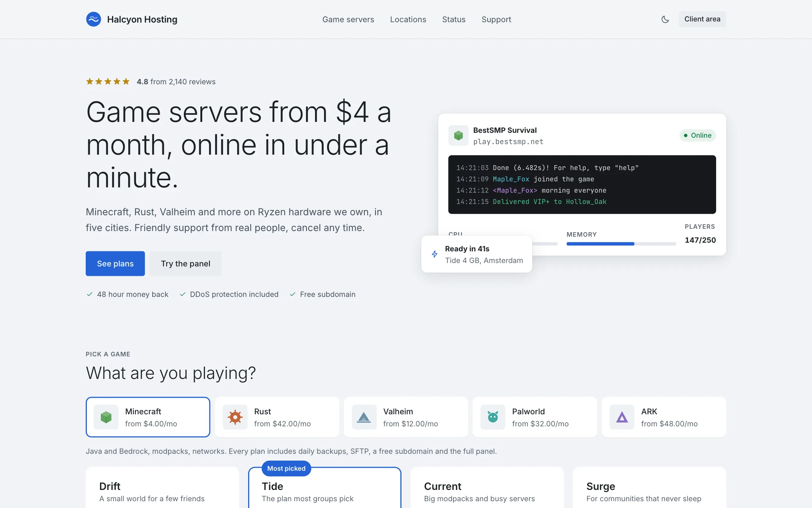Toggle dark mode with the moon icon
Image resolution: width=812 pixels, height=508 pixels.
[665, 19]
